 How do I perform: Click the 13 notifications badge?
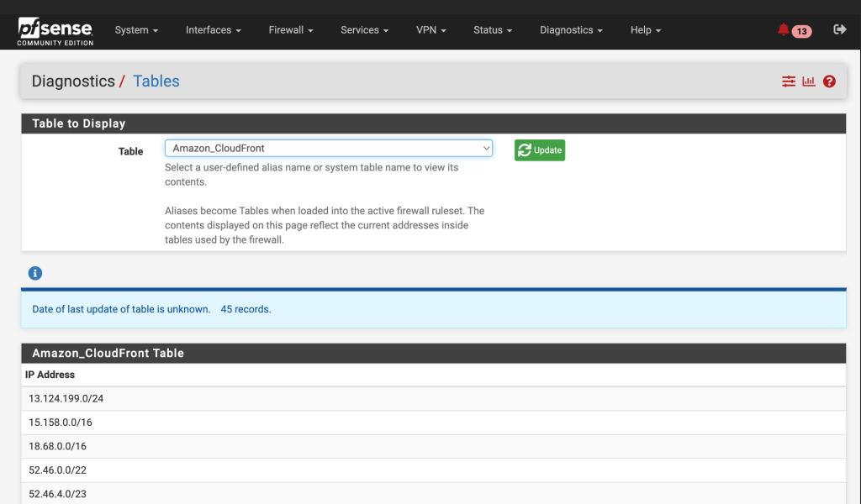coord(801,31)
